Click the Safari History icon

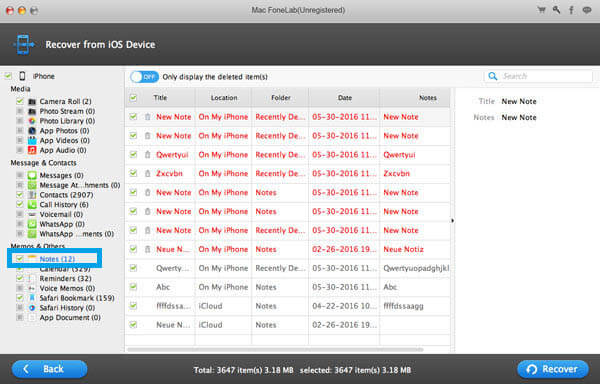click(32, 308)
